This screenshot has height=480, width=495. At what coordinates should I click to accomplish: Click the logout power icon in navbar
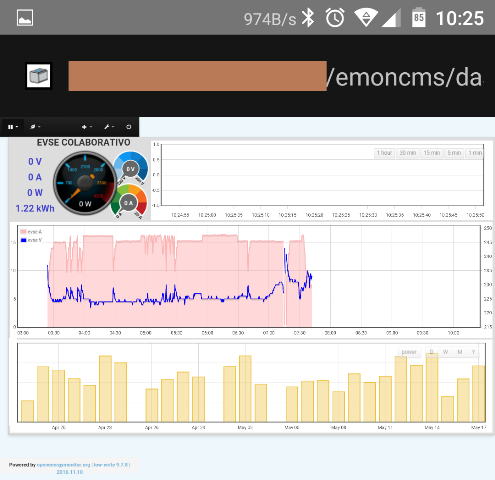[x=129, y=127]
